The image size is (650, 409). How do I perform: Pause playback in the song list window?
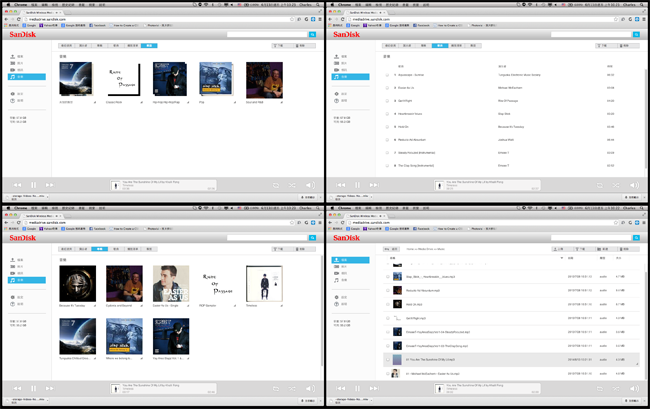[x=357, y=185]
